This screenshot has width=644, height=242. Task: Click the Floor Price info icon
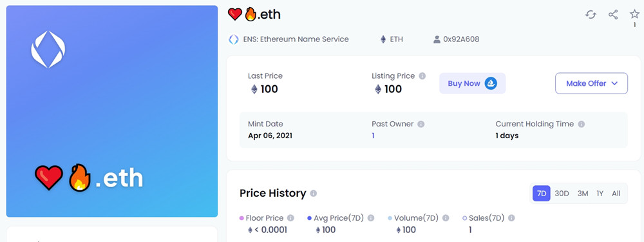coord(290,218)
